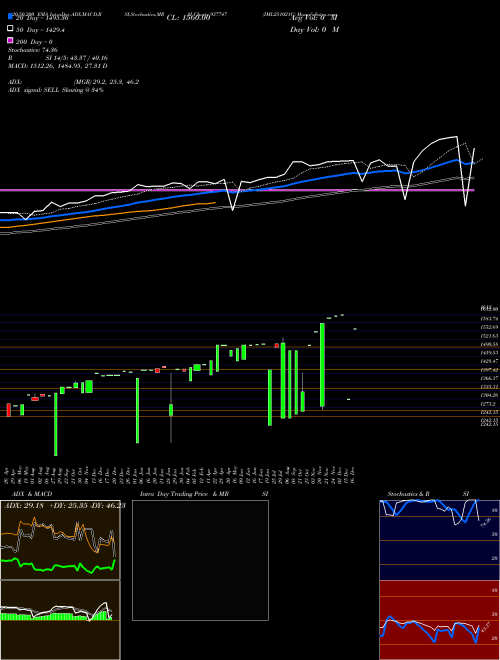500x660 pixels.
Task: Click the magenta 200 Day legend swatch
Action: 10,40
